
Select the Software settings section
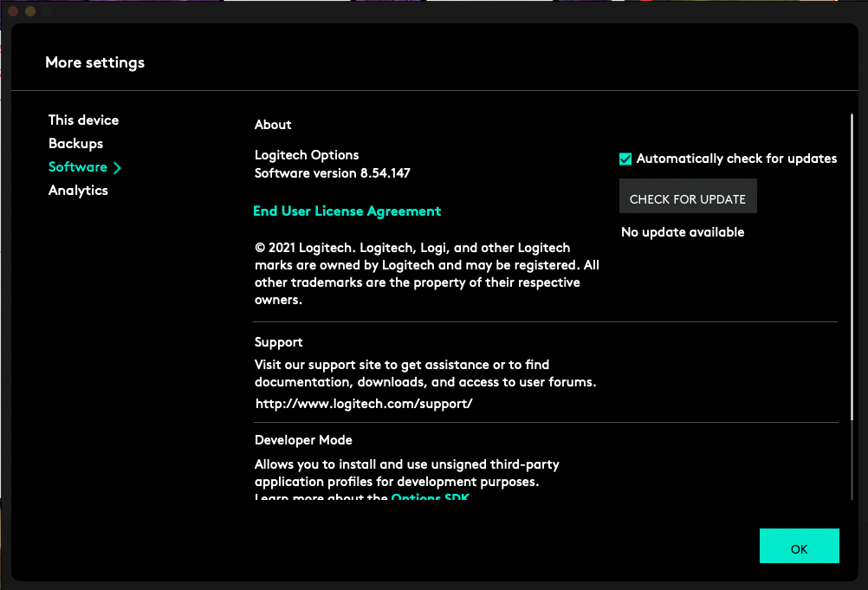tap(78, 166)
